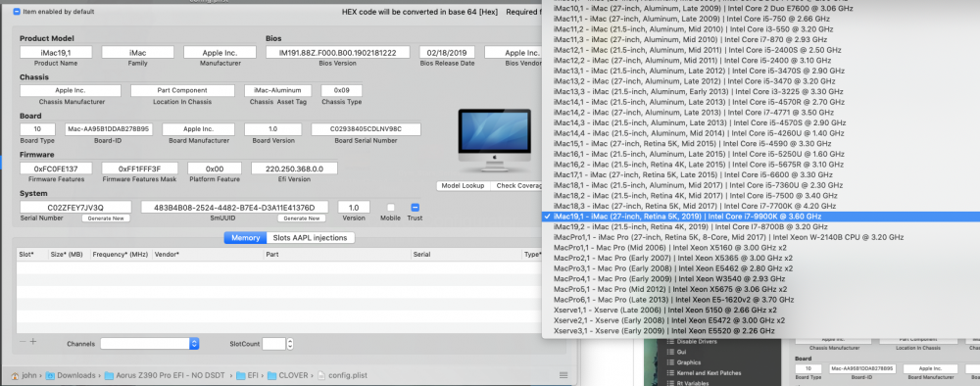
Task: Click the Product Name field iMac19,1
Action: 56,53
